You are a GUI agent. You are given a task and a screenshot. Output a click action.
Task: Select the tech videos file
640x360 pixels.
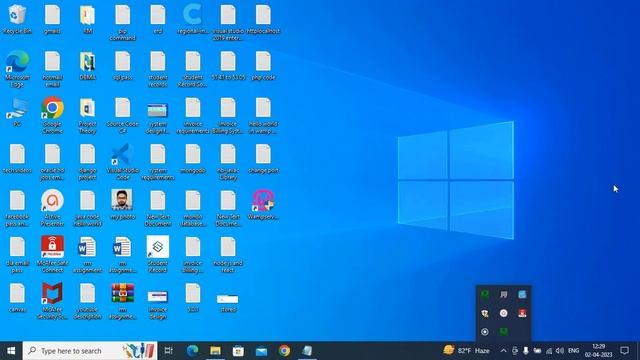[17, 159]
